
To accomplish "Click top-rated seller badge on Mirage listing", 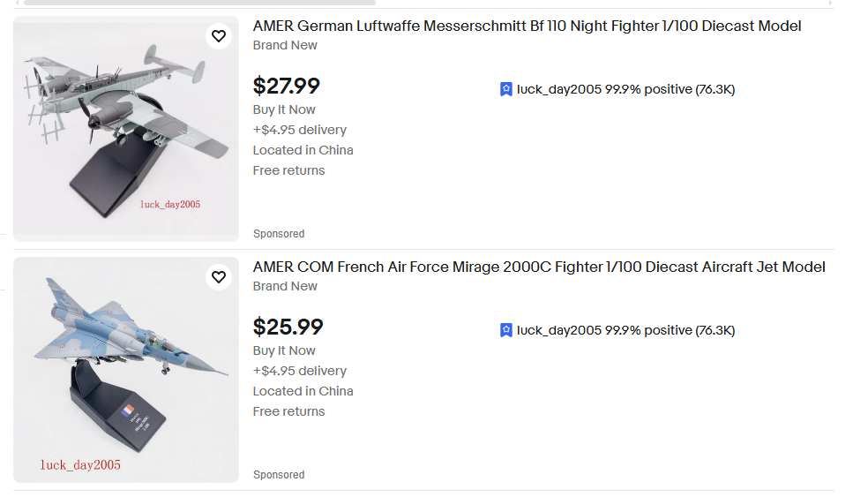I will click(x=505, y=330).
